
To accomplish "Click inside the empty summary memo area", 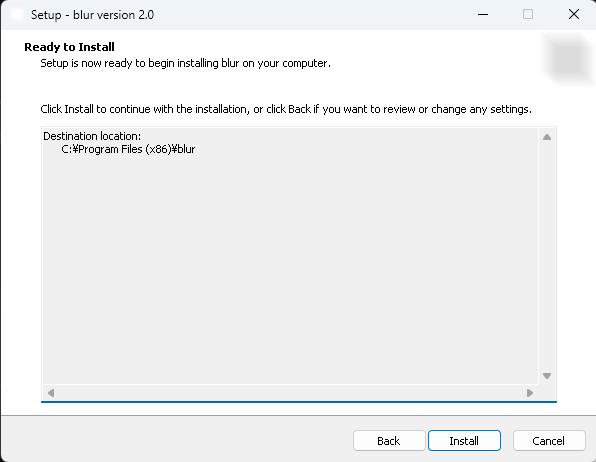I will 290,266.
